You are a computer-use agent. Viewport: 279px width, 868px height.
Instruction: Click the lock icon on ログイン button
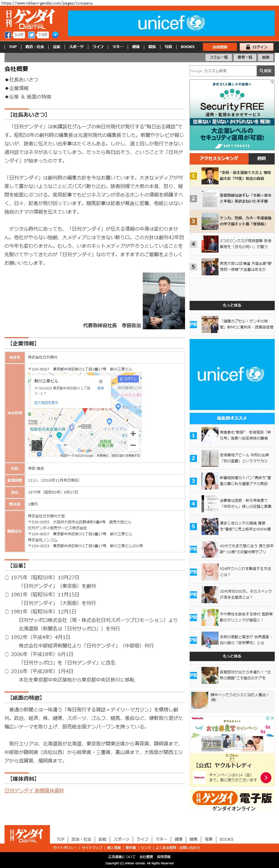coord(248,47)
